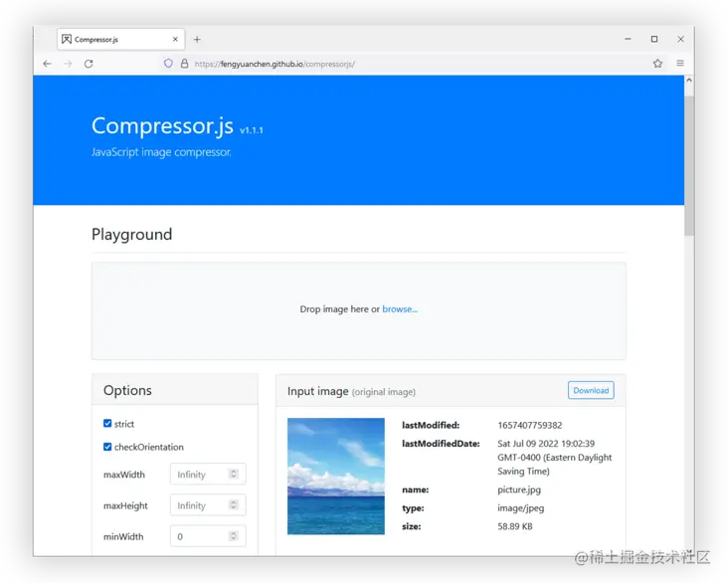The height and width of the screenshot is (583, 728).
Task: Go back with the browser back arrow
Action: [47, 64]
